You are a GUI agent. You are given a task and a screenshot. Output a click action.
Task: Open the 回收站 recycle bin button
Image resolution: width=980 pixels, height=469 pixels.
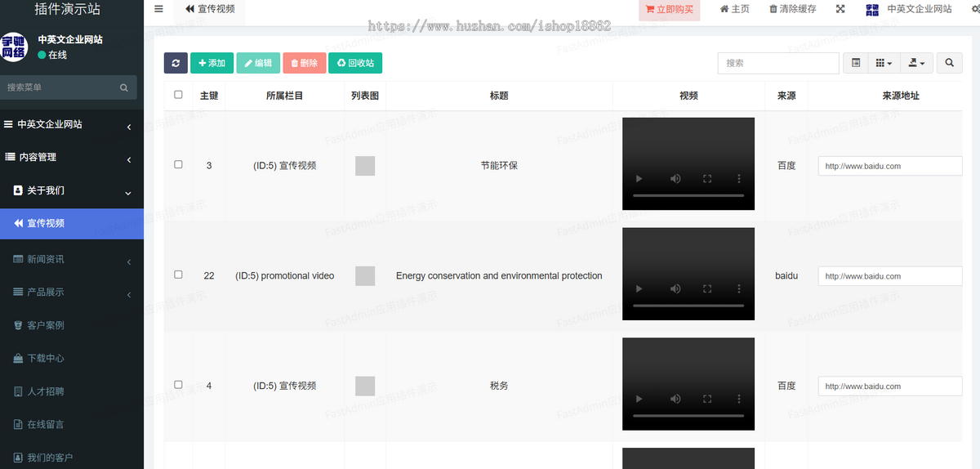pos(355,63)
